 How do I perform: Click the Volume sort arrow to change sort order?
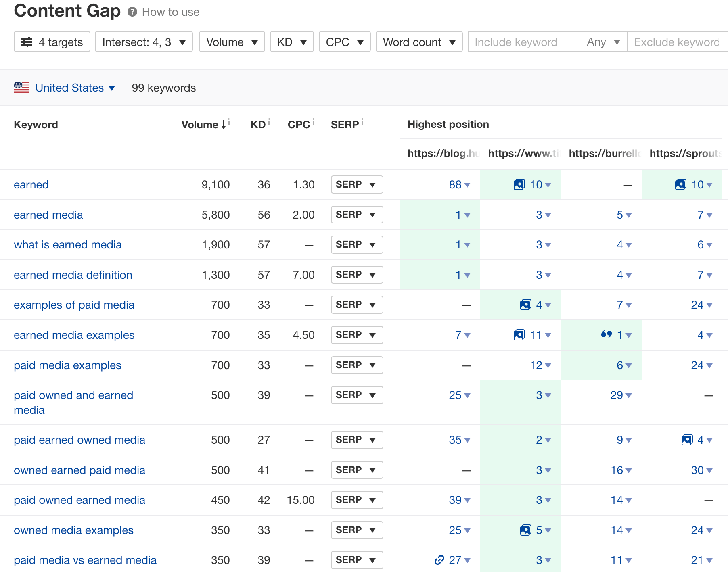[223, 125]
